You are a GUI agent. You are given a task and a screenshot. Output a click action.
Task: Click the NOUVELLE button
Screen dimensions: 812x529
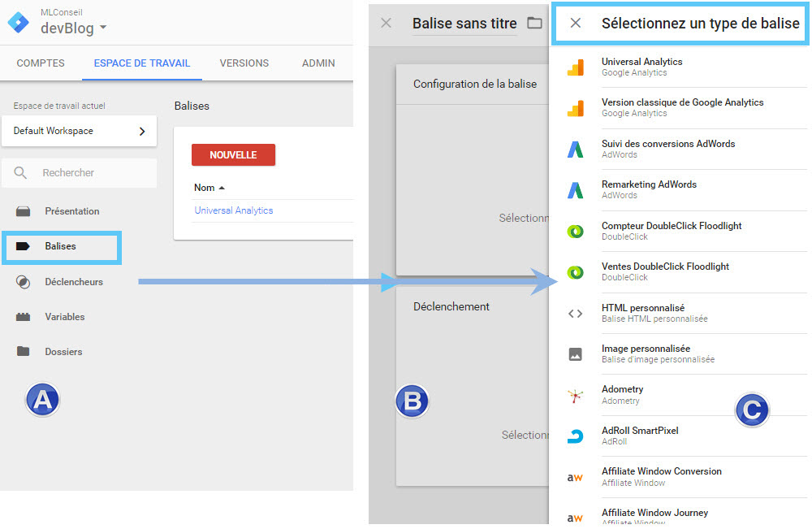click(x=233, y=155)
